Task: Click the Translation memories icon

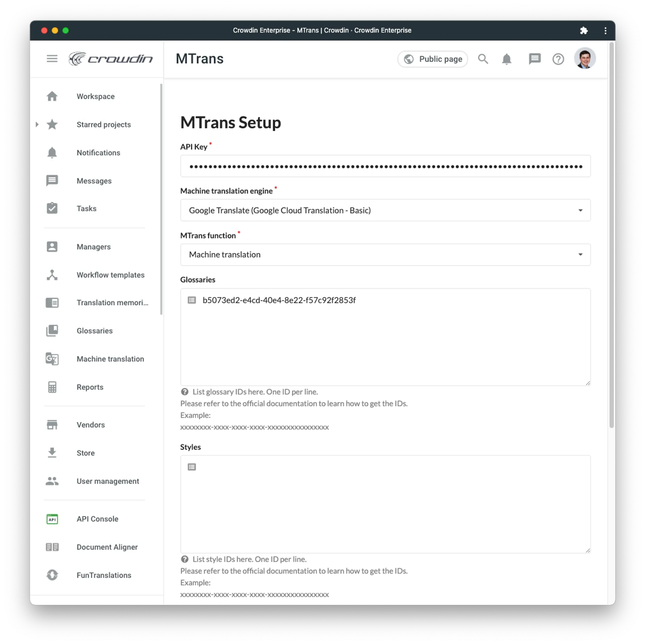Action: (x=52, y=303)
